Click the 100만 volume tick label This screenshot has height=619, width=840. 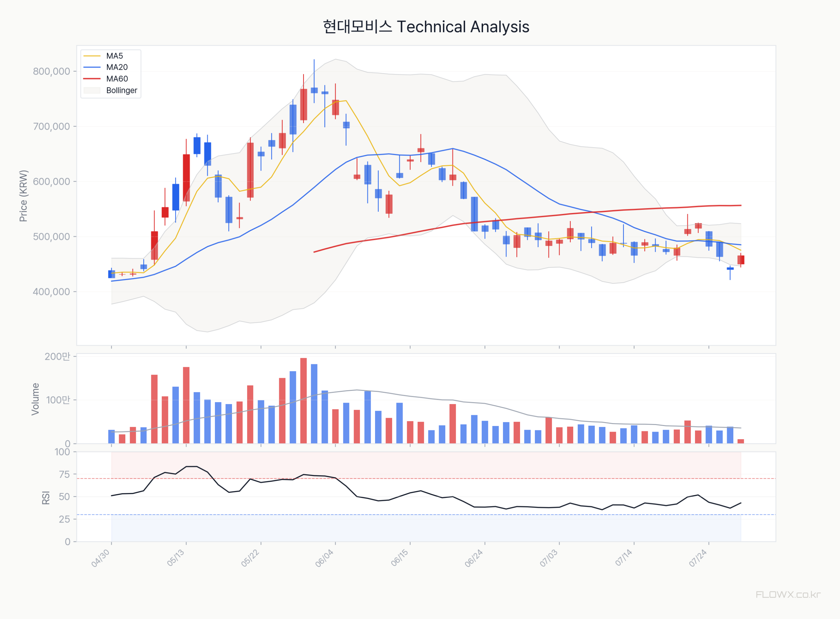coord(58,400)
